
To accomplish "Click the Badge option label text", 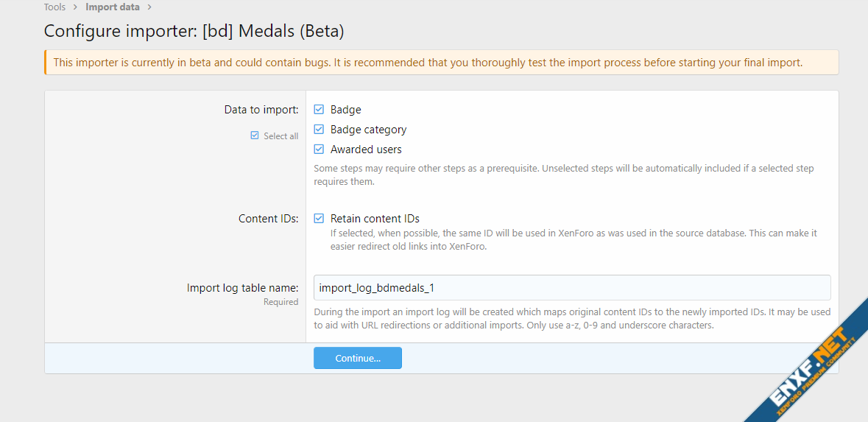I will (345, 110).
